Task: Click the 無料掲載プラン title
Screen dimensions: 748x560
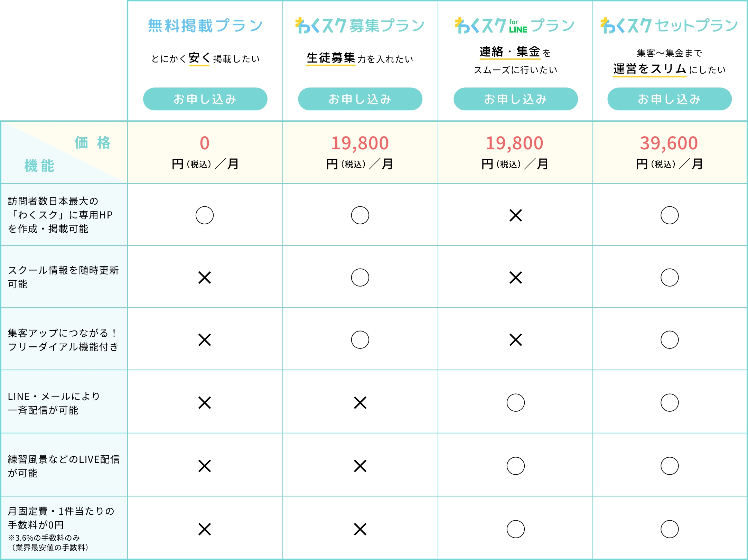Action: [x=205, y=26]
